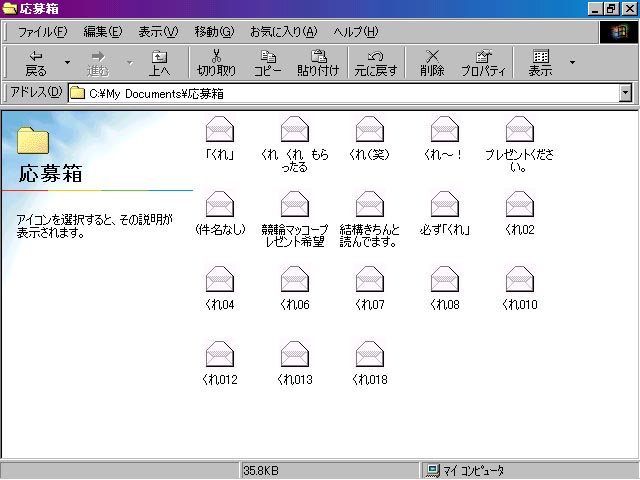Select the mail file (件名なし)
The width and height of the screenshot is (640, 480).
tap(219, 205)
